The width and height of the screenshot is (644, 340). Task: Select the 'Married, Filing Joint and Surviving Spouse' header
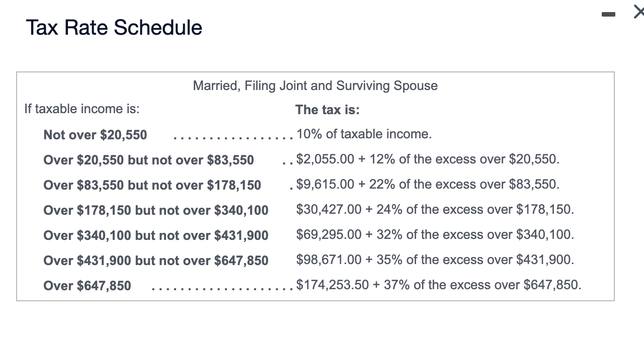coord(315,86)
